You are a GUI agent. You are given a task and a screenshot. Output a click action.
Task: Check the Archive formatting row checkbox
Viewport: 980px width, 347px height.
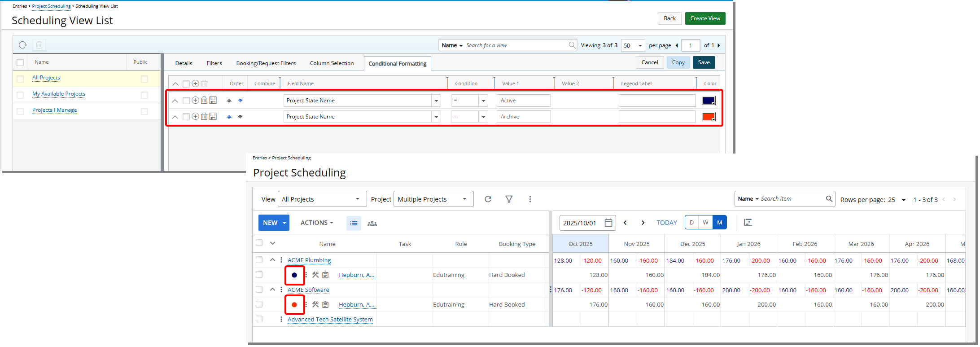tap(186, 117)
